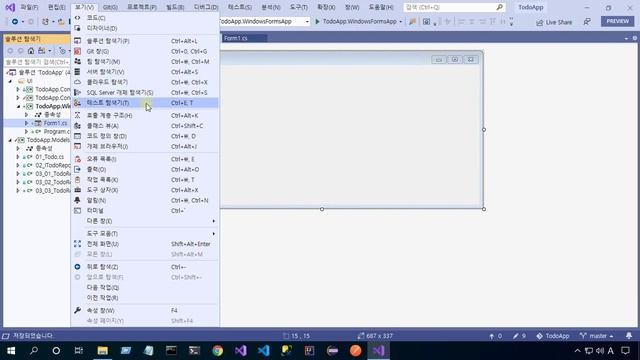
Task: Click the 뒤로 탐색 (Navigate Backward) arrow icon
Action: pyautogui.click(x=77, y=267)
